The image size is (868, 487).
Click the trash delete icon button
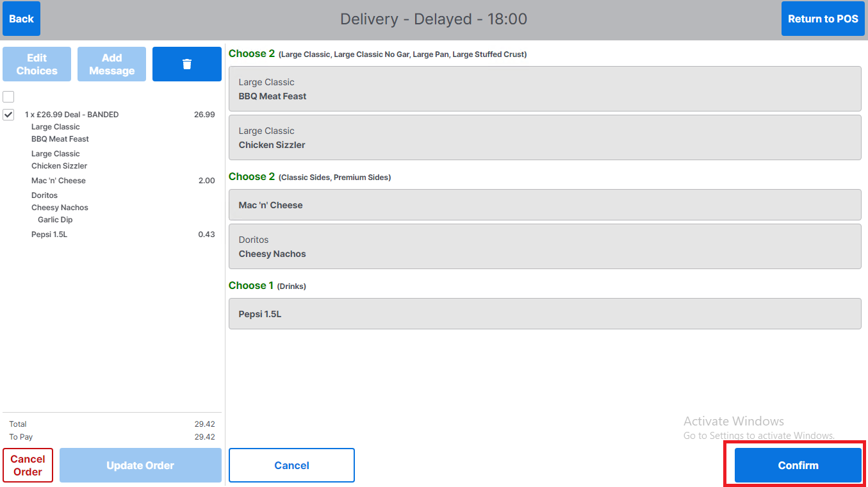point(186,64)
